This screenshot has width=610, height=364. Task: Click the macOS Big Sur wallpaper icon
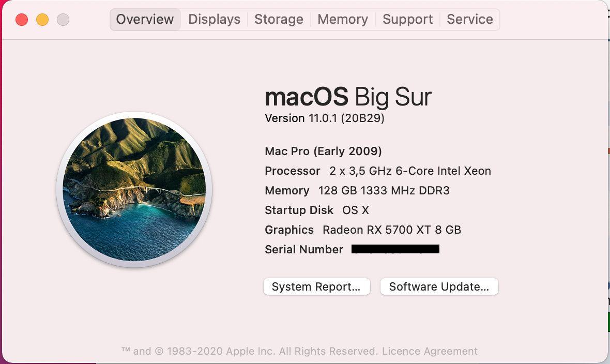[134, 189]
